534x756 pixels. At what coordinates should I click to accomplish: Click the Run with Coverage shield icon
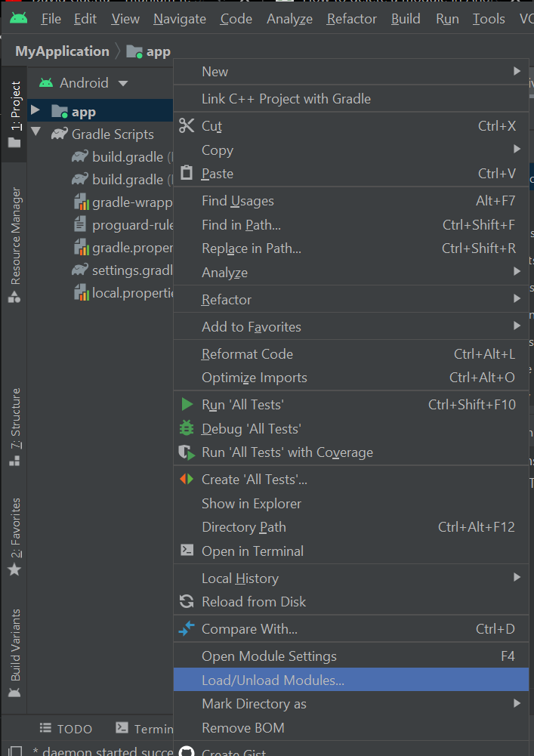[187, 452]
